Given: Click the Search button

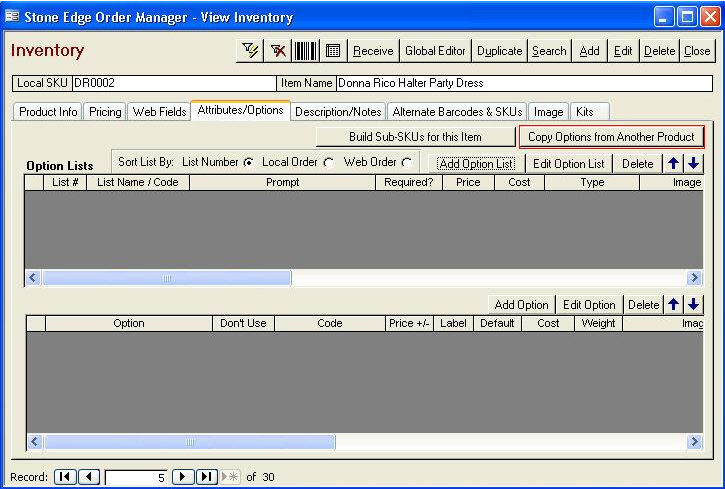Looking at the screenshot, I should [549, 50].
